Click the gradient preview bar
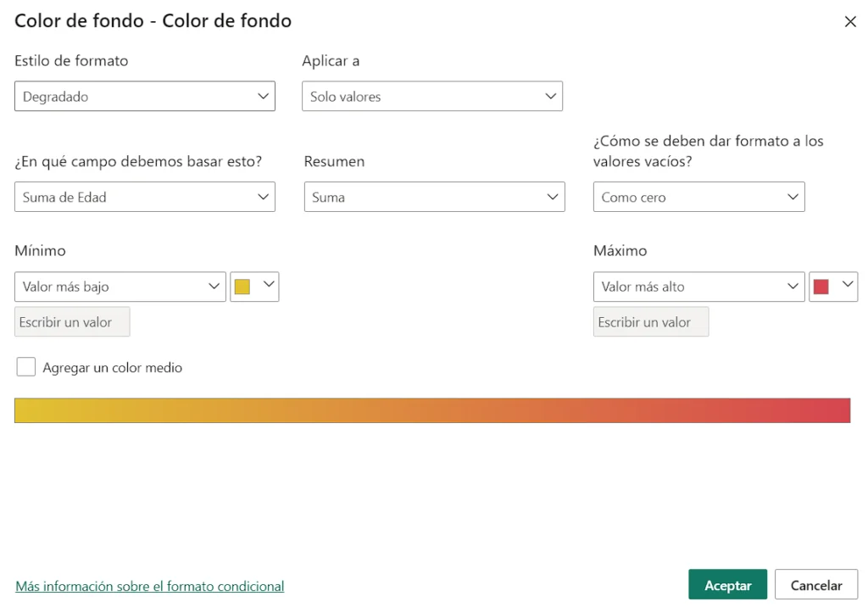Screen dimensions: 868x613 pyautogui.click(x=432, y=410)
